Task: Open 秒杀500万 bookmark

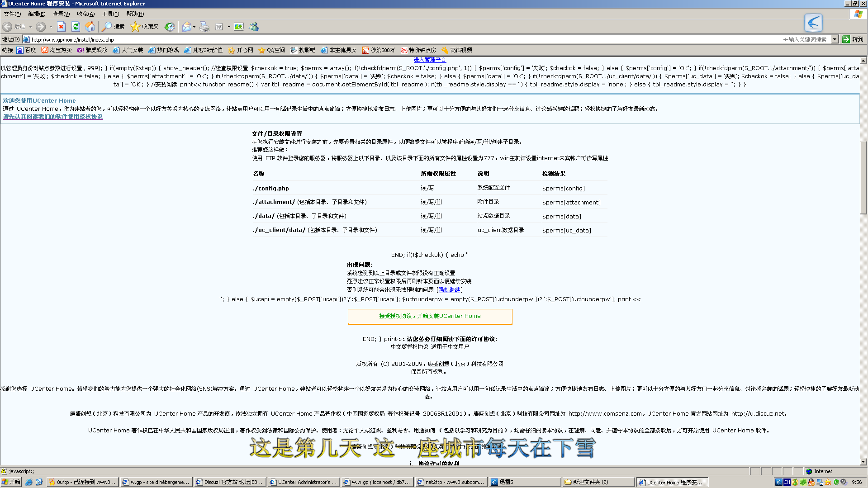Action: coord(378,50)
